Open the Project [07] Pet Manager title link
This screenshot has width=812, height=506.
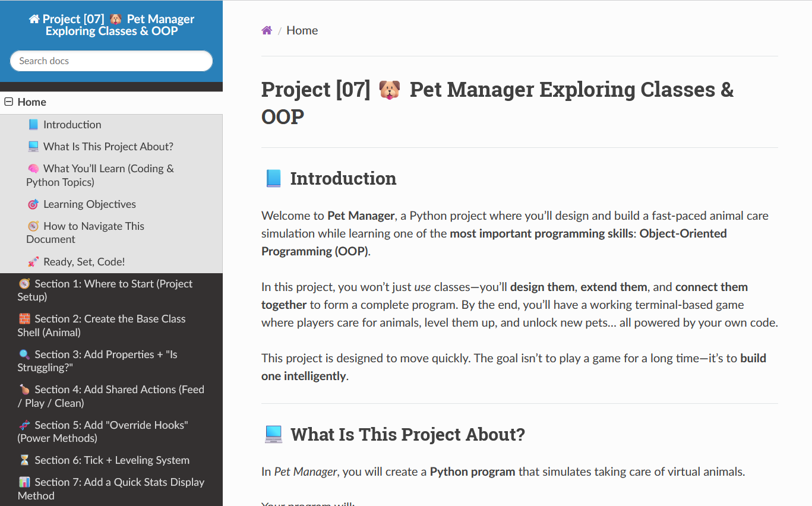pyautogui.click(x=112, y=25)
